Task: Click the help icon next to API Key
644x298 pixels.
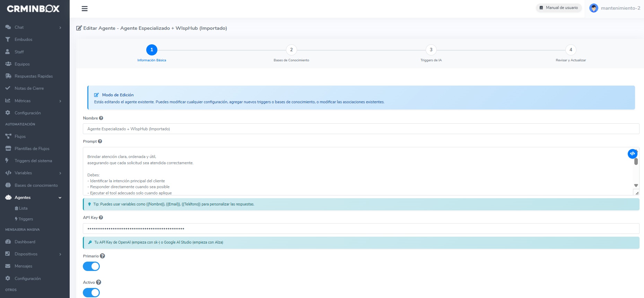Action: click(x=101, y=218)
